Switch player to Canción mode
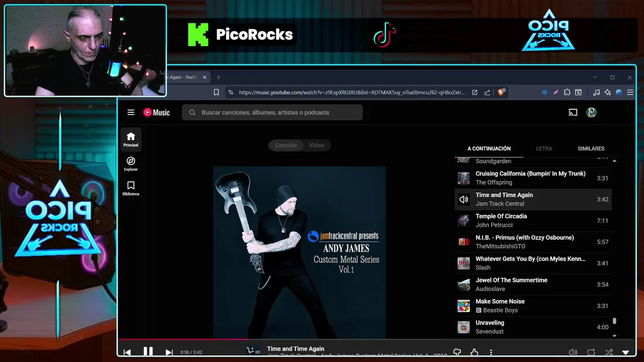The image size is (644, 362). (285, 145)
